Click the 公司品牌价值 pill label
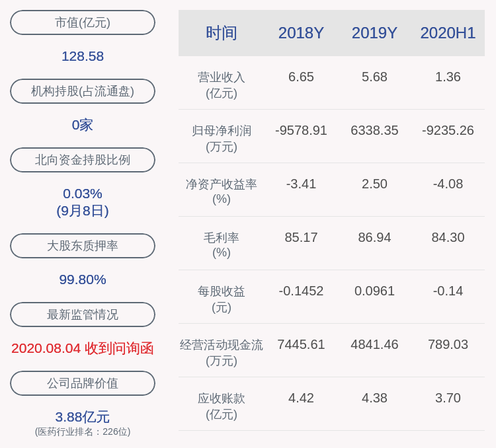The width and height of the screenshot is (496, 448). click(x=83, y=383)
